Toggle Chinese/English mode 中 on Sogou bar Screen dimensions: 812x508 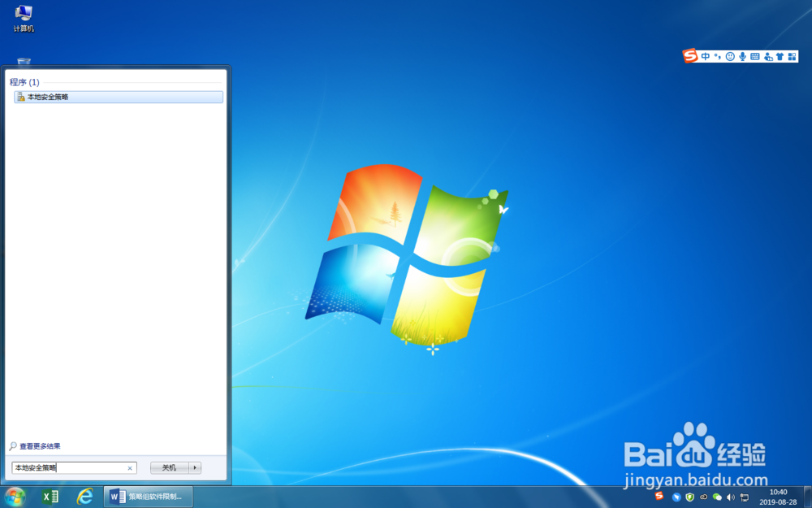[706, 57]
